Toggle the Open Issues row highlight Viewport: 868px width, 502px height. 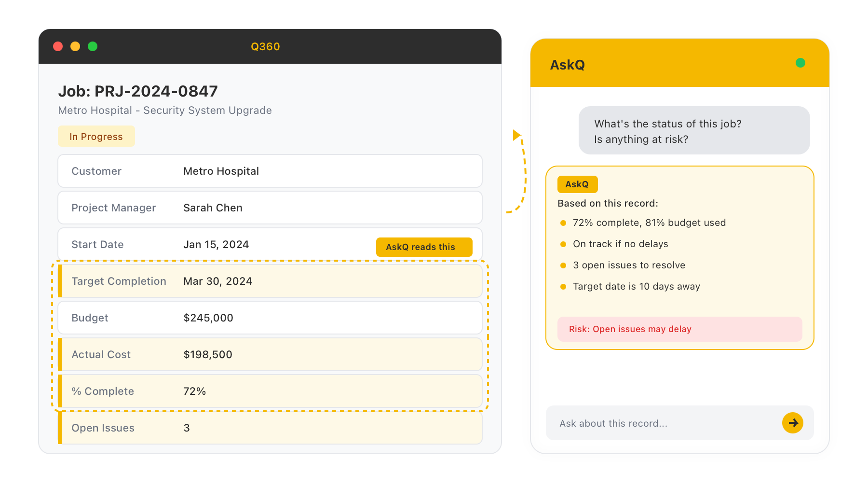click(270, 428)
